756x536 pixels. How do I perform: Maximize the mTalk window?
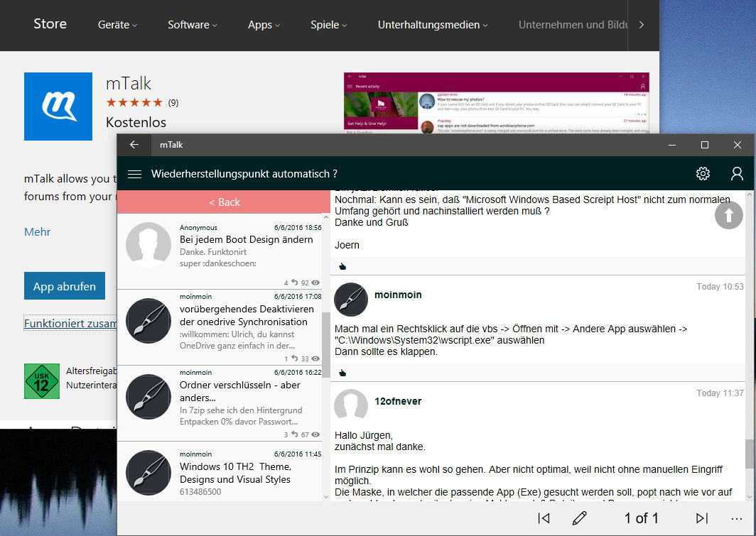(704, 145)
